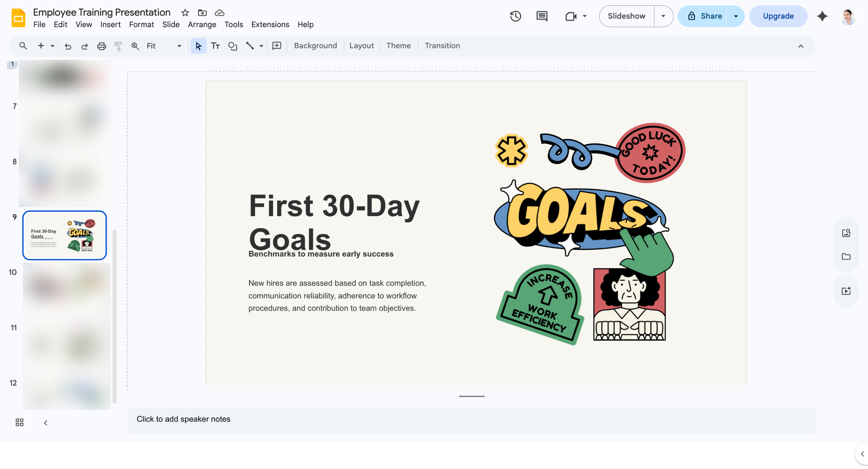Switch to grid view of slides
868x469 pixels.
click(20, 422)
